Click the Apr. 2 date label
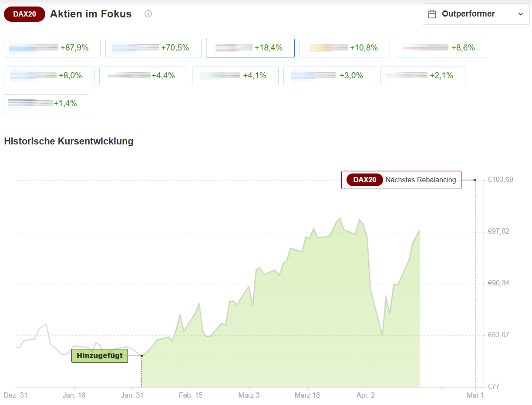This screenshot has height=405, width=532. 366,395
